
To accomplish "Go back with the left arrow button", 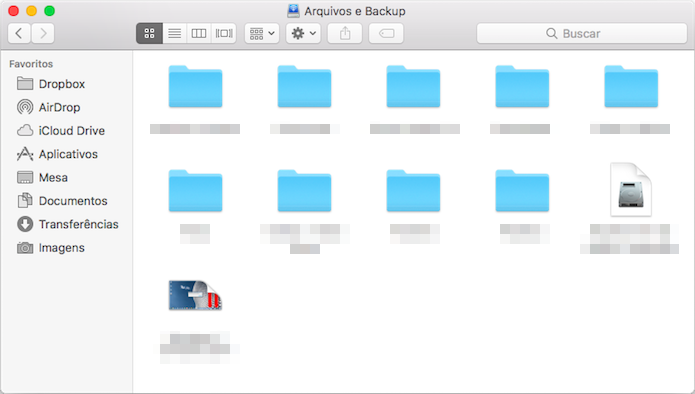I will point(19,33).
